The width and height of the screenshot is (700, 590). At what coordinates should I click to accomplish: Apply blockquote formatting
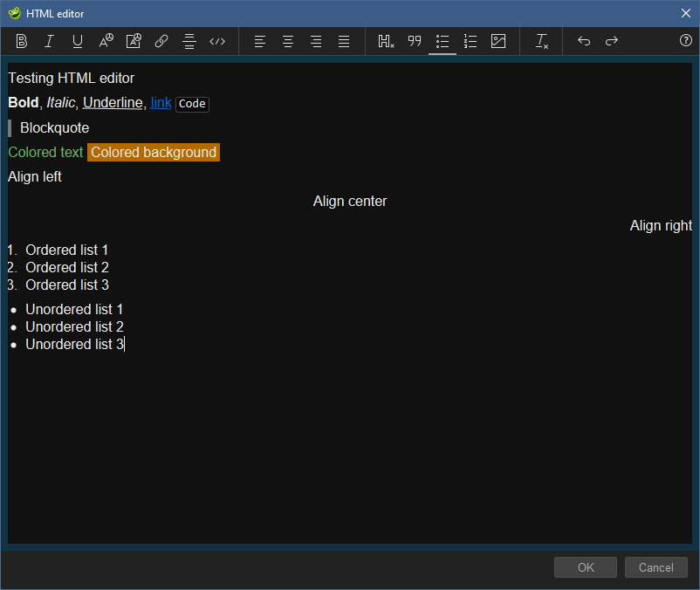click(x=415, y=41)
